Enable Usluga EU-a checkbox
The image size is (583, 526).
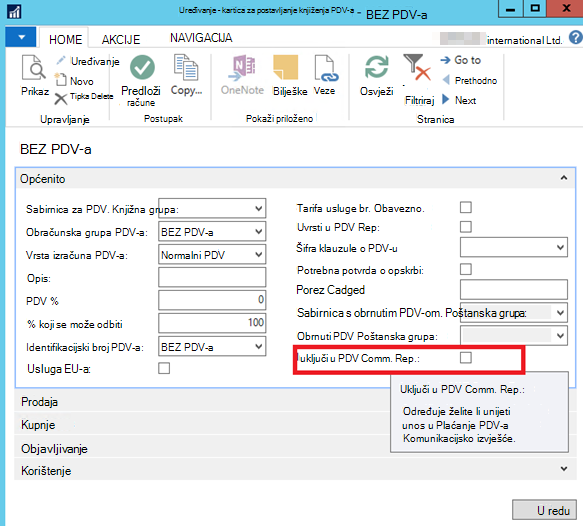pyautogui.click(x=164, y=368)
